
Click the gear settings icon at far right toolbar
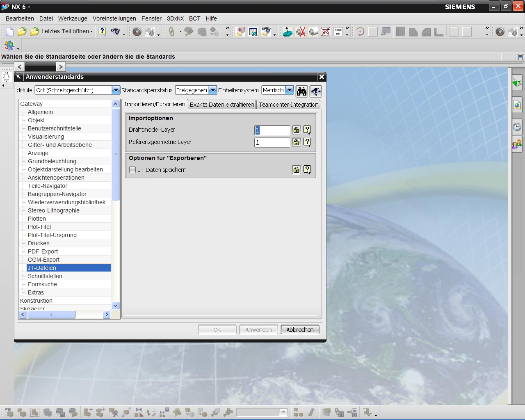513,32
